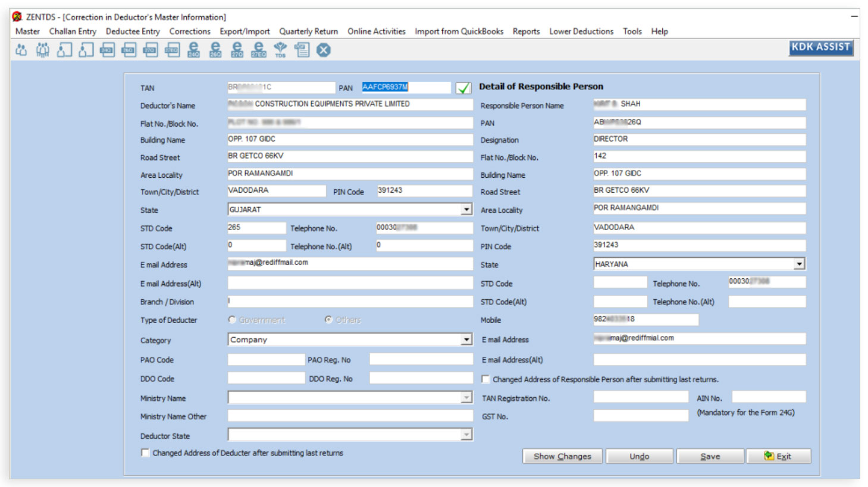The width and height of the screenshot is (868, 487).
Task: Open the Master menu
Action: pyautogui.click(x=27, y=32)
